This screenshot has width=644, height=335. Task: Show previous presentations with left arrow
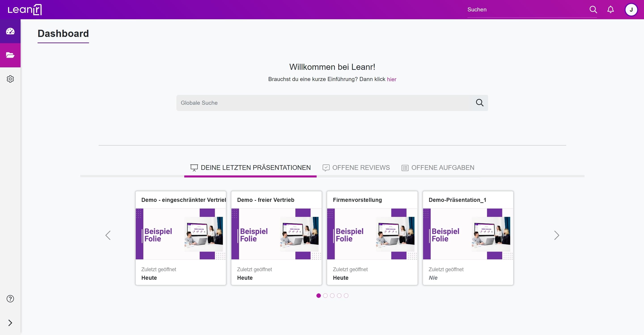pos(108,235)
